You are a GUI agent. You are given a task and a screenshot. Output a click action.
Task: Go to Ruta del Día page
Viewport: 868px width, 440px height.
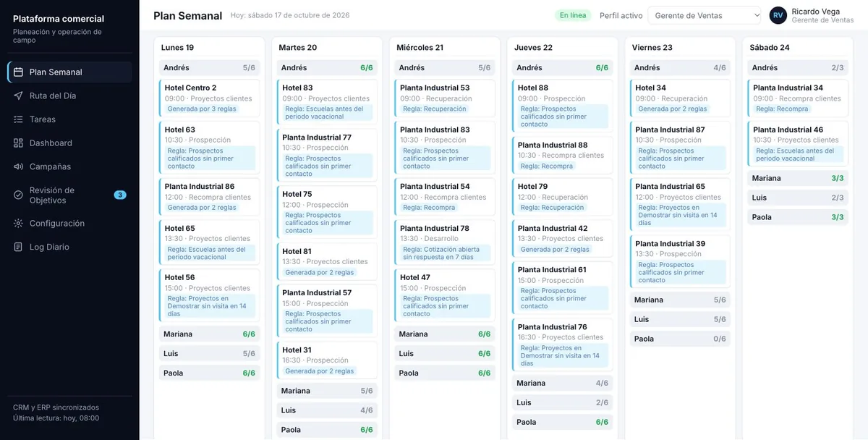pos(69,96)
